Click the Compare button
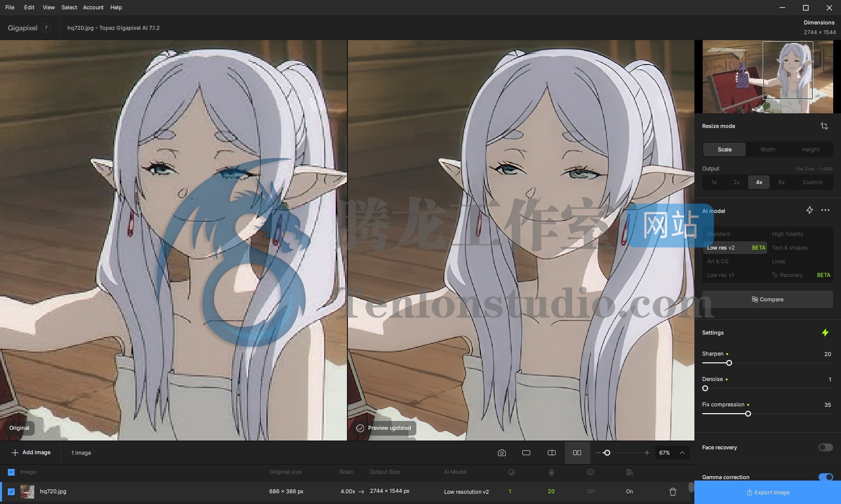 coord(768,299)
